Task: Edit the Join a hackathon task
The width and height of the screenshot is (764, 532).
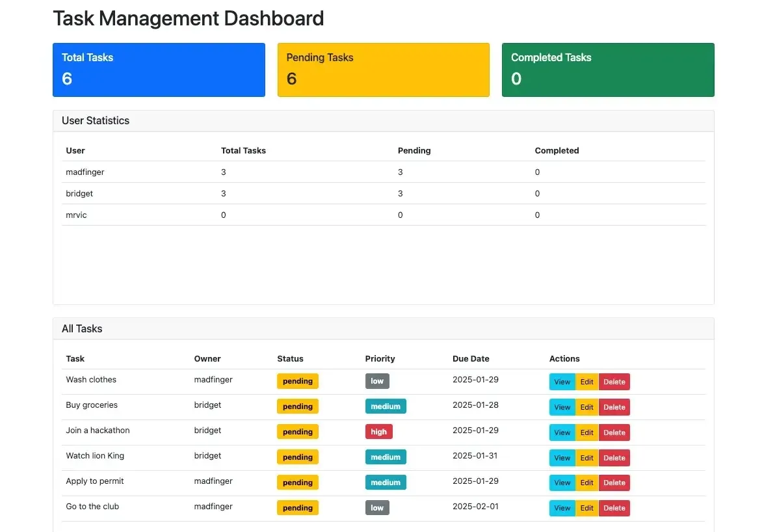Action: point(586,432)
